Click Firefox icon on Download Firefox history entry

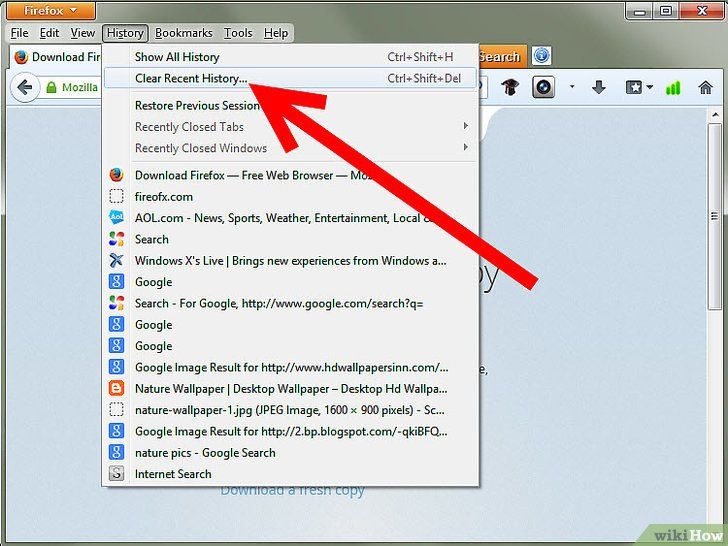pyautogui.click(x=116, y=175)
